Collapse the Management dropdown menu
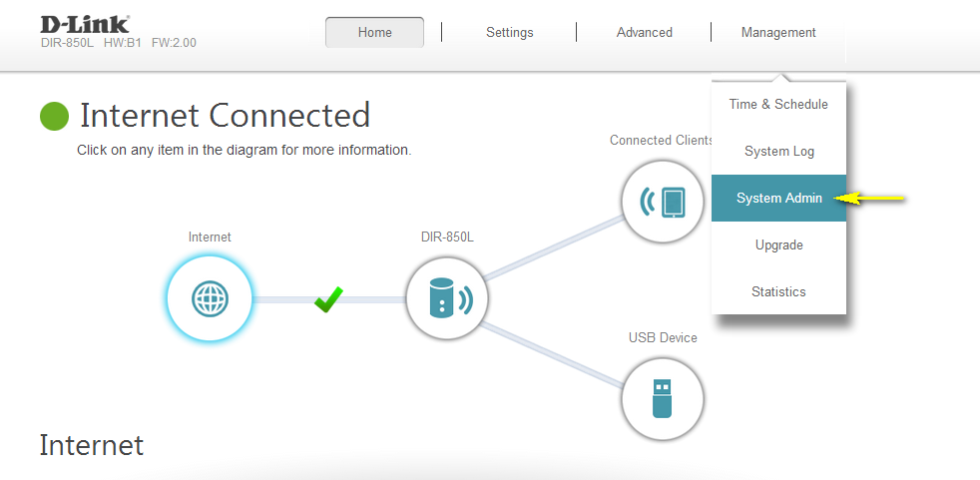This screenshot has width=980, height=480. 778,32
